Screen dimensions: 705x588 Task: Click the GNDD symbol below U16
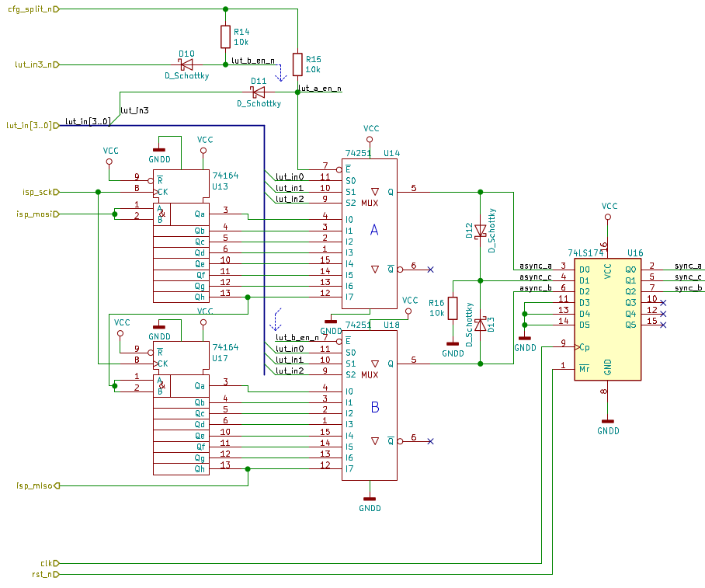point(608,422)
